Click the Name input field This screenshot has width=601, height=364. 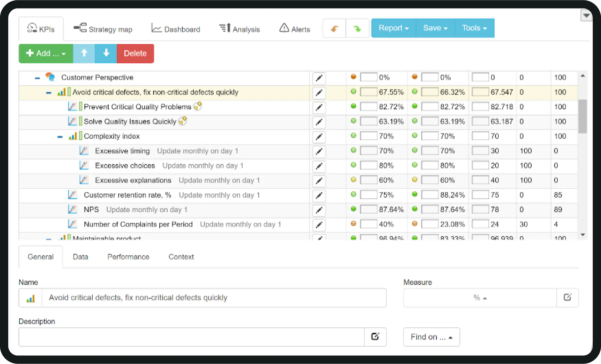[x=214, y=298]
